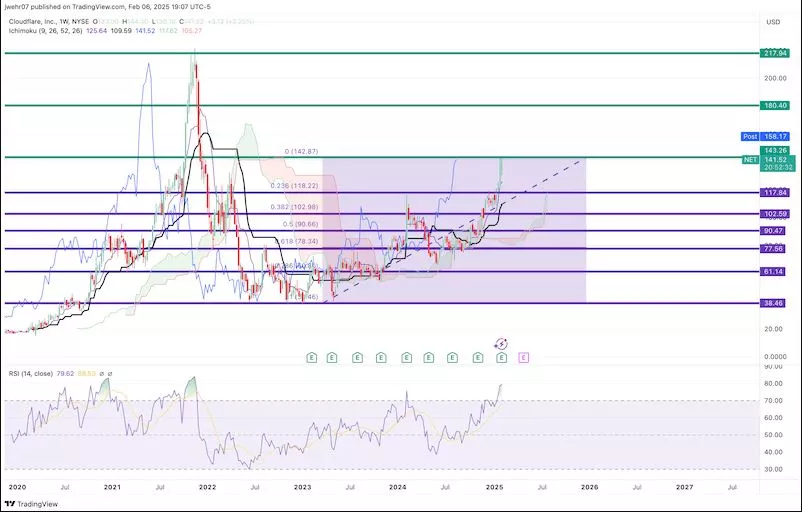Select the 117.84 purple price level label
802x512 pixels.
tap(773, 193)
